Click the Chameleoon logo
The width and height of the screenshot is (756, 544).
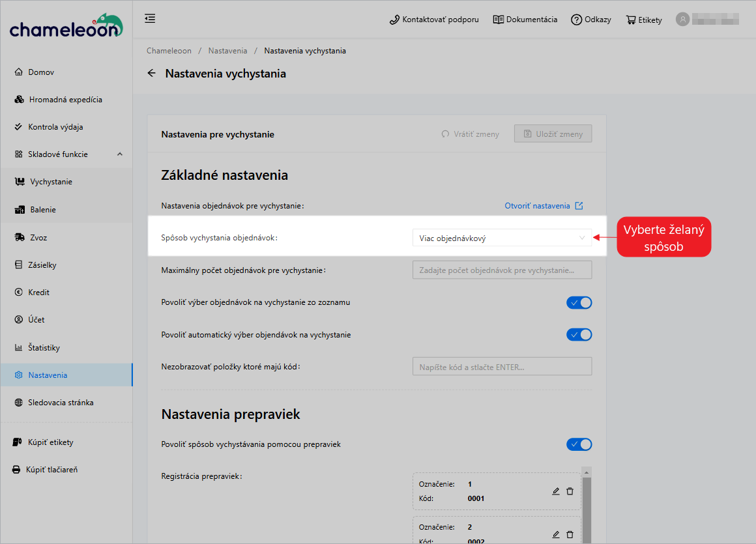[x=66, y=26]
